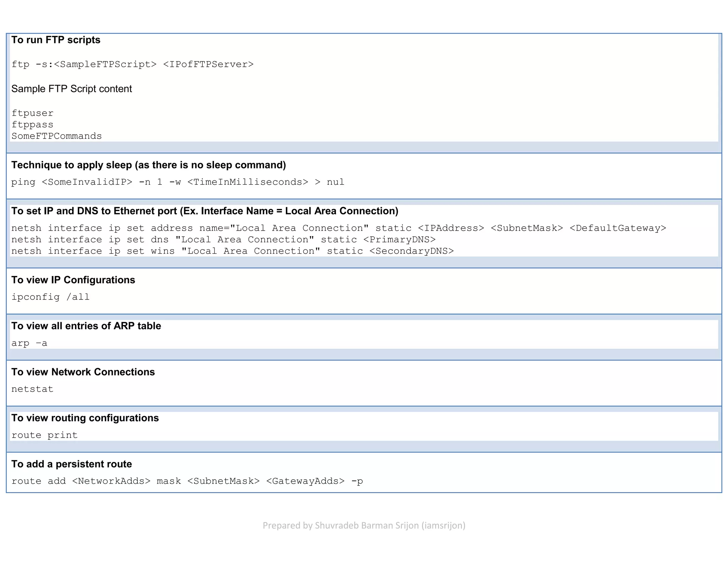
Task: Click the 'To run FTP scripts' heading
Action: tap(56, 40)
